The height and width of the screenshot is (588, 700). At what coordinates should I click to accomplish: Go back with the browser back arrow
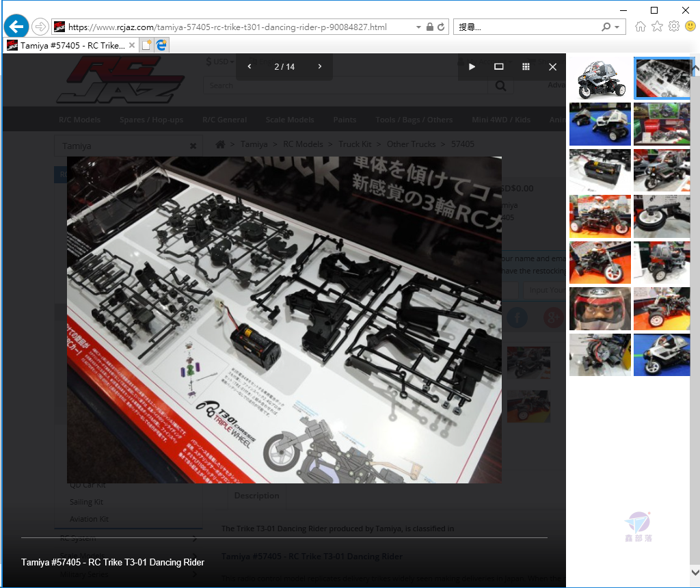point(16,27)
